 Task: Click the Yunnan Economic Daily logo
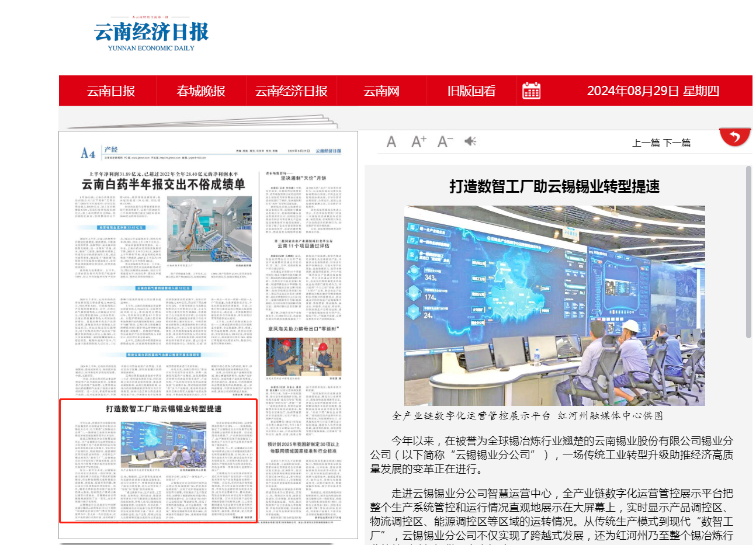click(x=151, y=35)
